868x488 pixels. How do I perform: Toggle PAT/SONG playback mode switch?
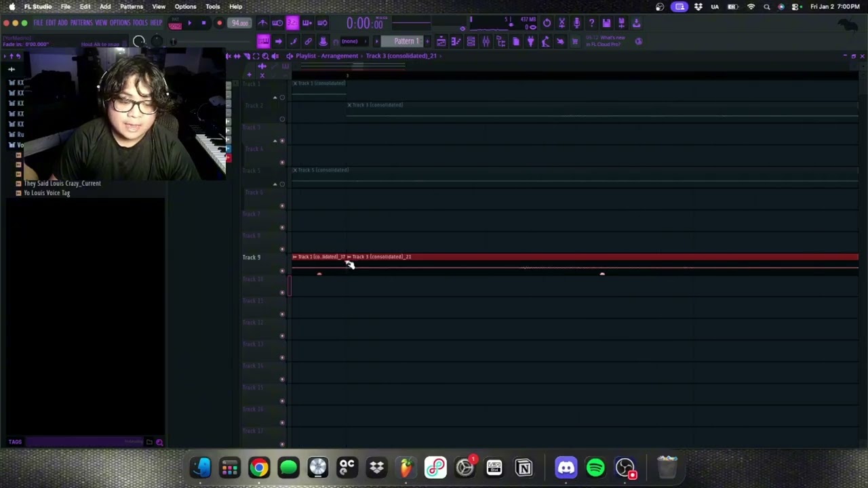[x=175, y=23]
